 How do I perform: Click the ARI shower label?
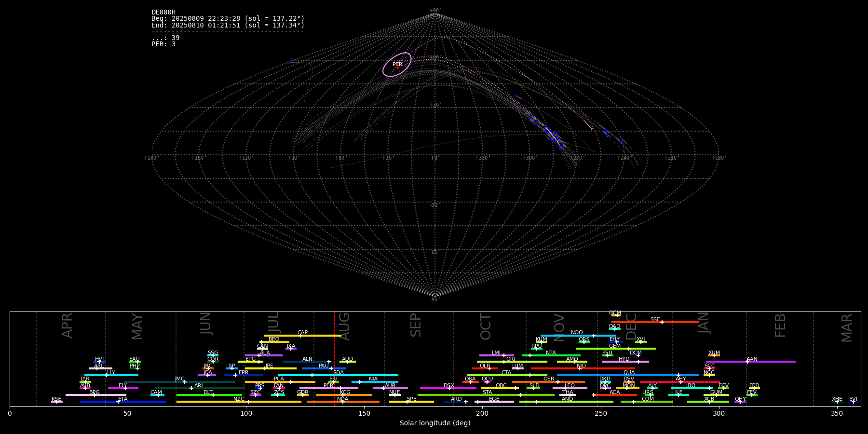click(199, 386)
